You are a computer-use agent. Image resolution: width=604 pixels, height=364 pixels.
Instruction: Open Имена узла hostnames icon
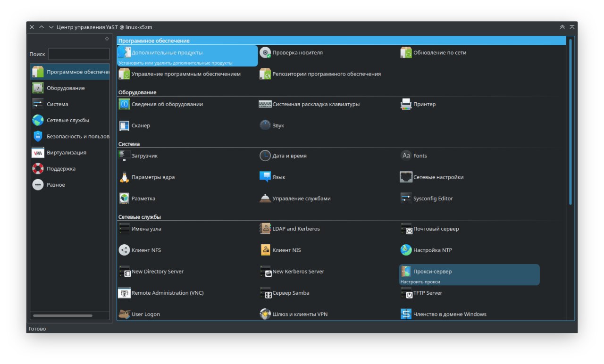[124, 229]
